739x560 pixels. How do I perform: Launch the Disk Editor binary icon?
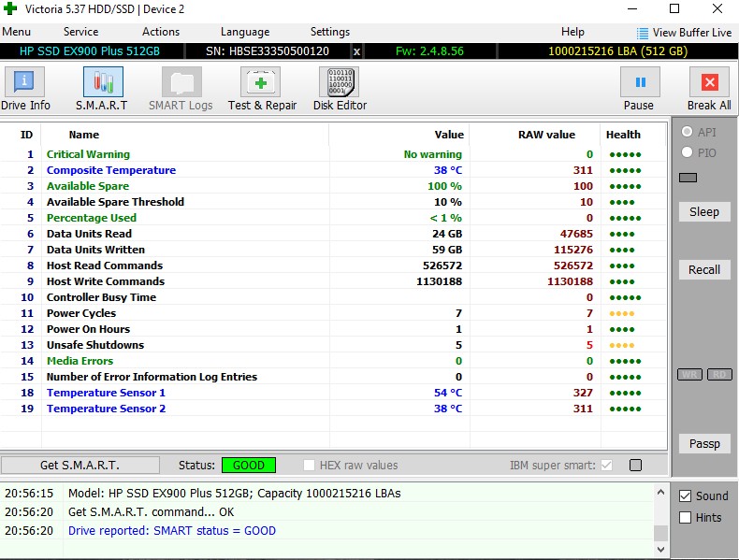pos(340,82)
